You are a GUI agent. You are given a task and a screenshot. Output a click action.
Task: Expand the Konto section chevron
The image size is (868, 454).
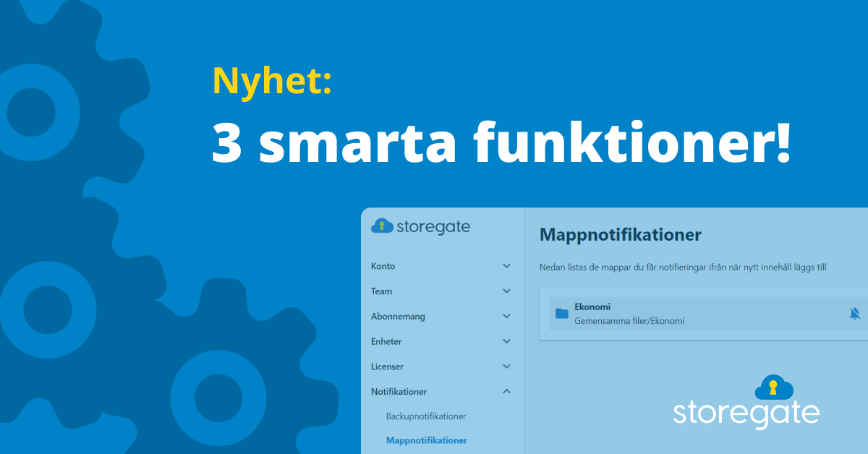click(x=506, y=266)
